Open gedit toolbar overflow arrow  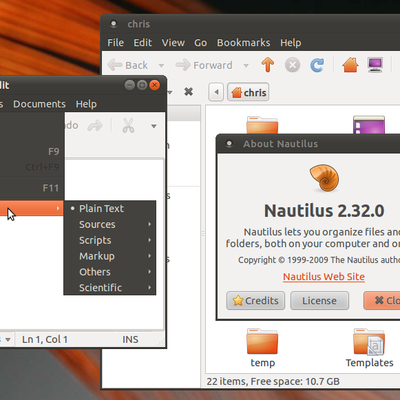(154, 126)
